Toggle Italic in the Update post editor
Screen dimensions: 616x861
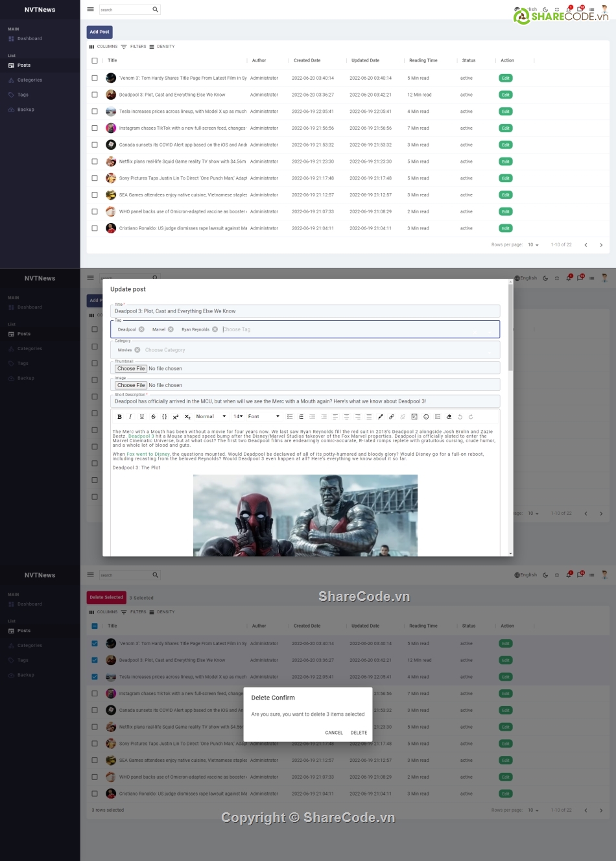[130, 417]
